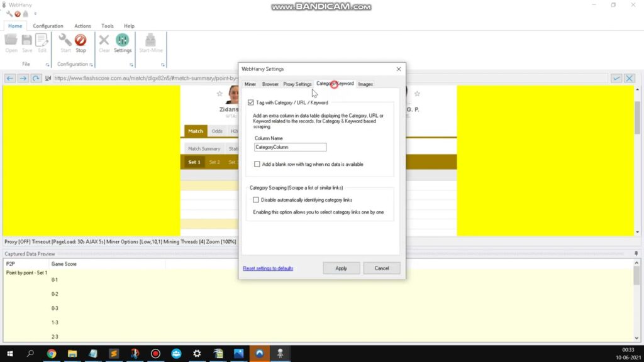The width and height of the screenshot is (644, 362).
Task: Open the Actions ribbon tab
Action: pyautogui.click(x=82, y=26)
